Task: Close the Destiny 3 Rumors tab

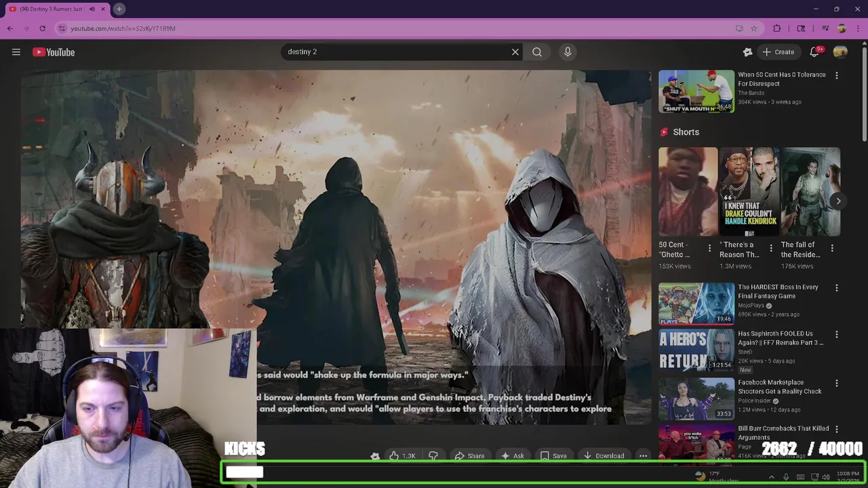Action: tap(103, 9)
